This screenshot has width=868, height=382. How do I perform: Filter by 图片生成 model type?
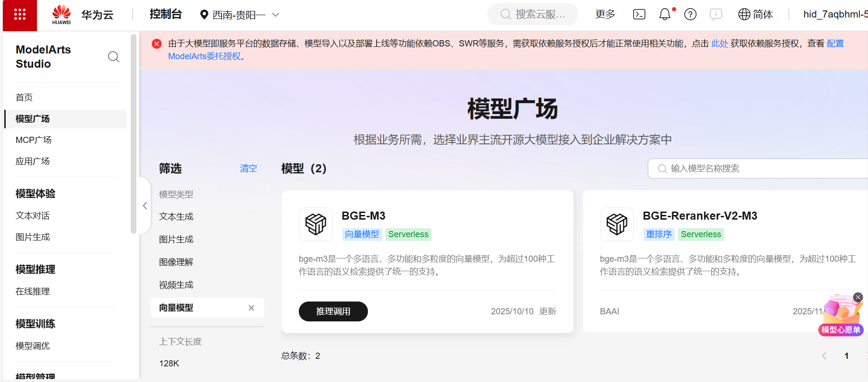(176, 240)
